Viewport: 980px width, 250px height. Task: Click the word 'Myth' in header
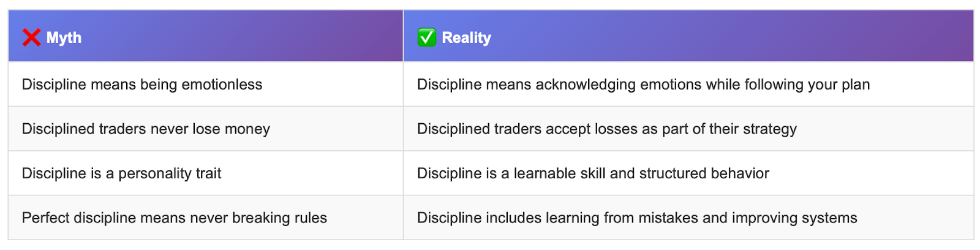(64, 38)
